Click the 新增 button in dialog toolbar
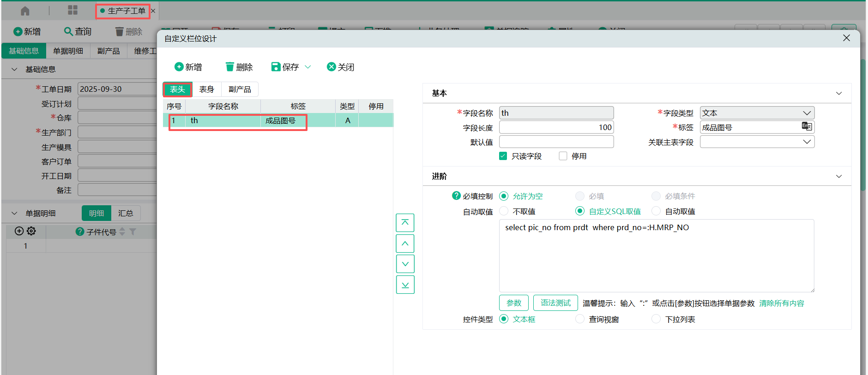The image size is (868, 375). coord(188,67)
